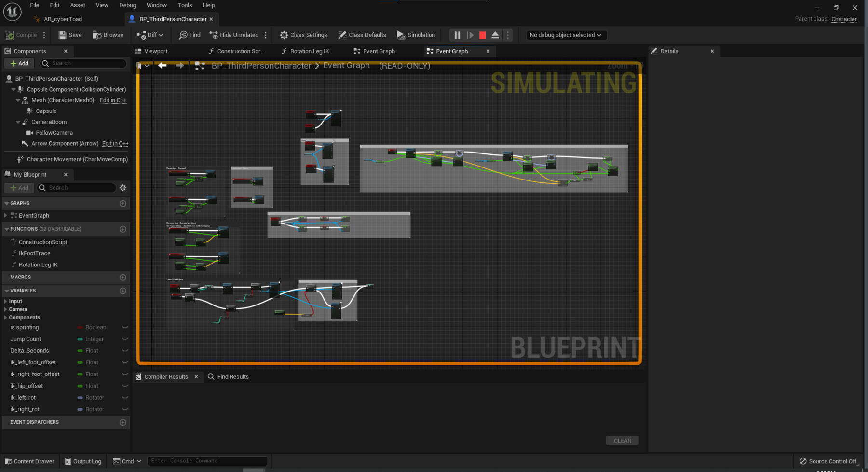
Task: Stop the running simulation
Action: [x=482, y=35]
